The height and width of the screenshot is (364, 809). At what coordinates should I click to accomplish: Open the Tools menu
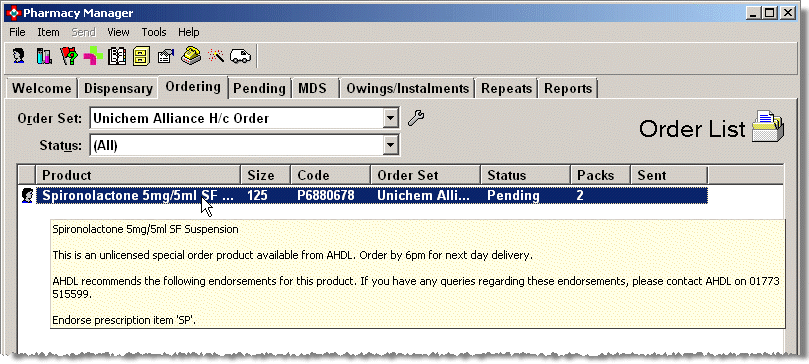[x=154, y=32]
